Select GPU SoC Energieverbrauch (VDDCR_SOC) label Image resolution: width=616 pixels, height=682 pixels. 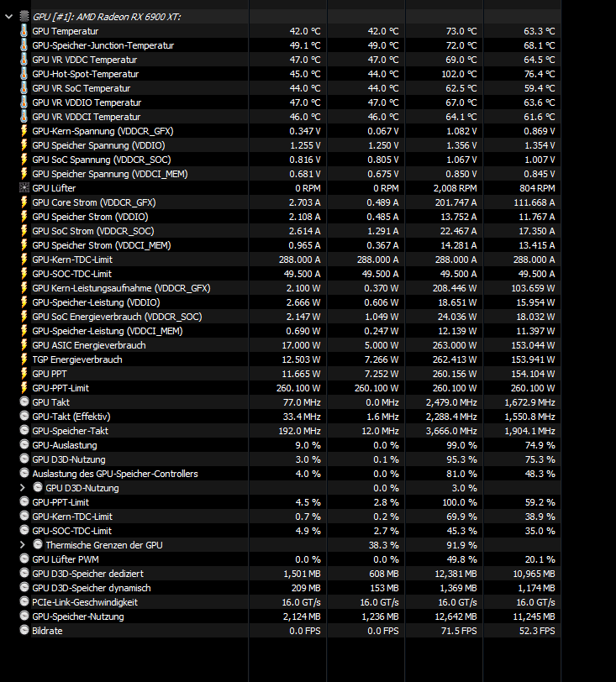pos(117,317)
